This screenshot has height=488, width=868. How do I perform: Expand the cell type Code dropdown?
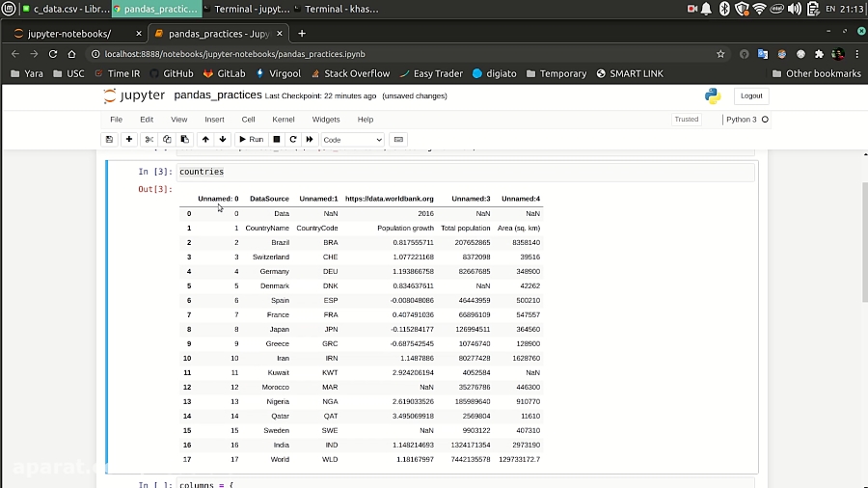point(352,140)
